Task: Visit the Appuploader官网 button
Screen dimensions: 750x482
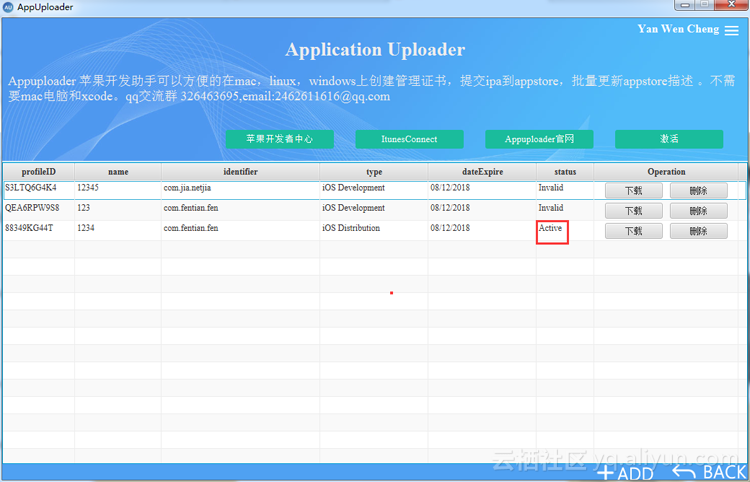Action: coord(539,139)
